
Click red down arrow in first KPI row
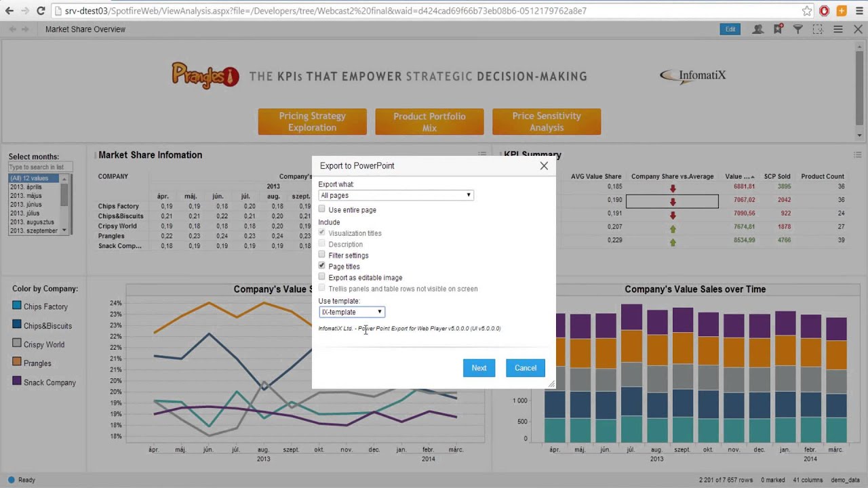673,188
